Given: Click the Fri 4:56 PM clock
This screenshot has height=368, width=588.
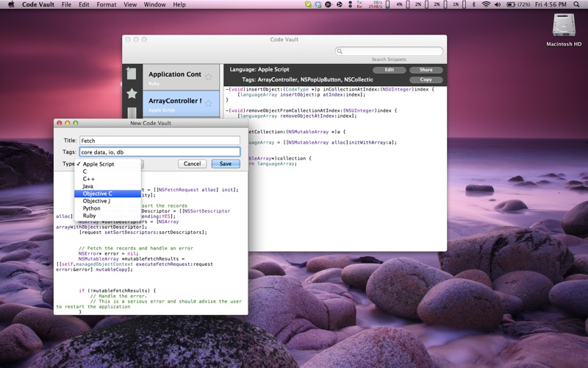Looking at the screenshot, I should [551, 4].
